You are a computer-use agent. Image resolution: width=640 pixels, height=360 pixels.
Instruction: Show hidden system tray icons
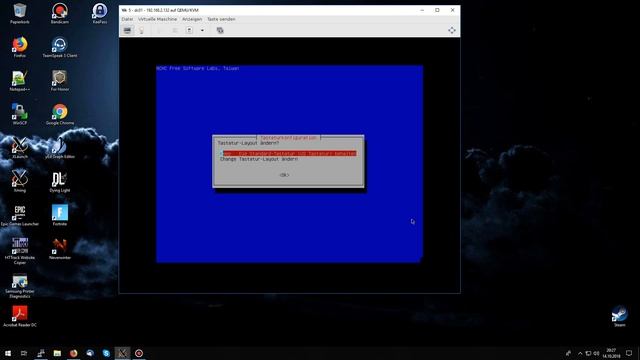coord(580,353)
